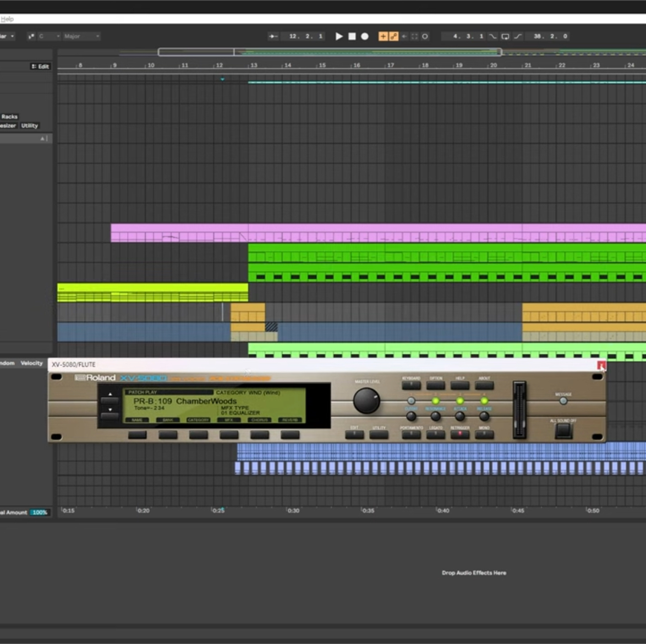The width and height of the screenshot is (646, 644).
Task: Toggle the Follow playback icon
Action: coord(273,36)
